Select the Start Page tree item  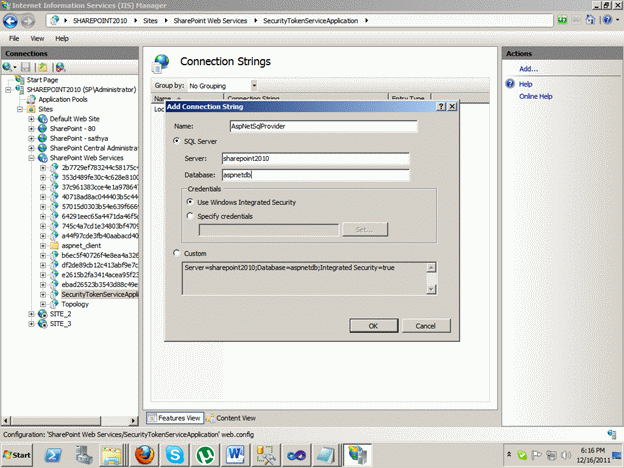[x=42, y=80]
